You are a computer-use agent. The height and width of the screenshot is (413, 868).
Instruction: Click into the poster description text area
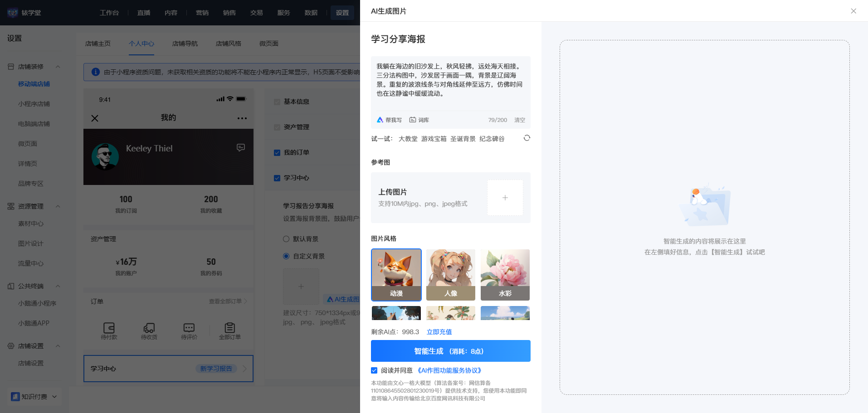click(451, 82)
